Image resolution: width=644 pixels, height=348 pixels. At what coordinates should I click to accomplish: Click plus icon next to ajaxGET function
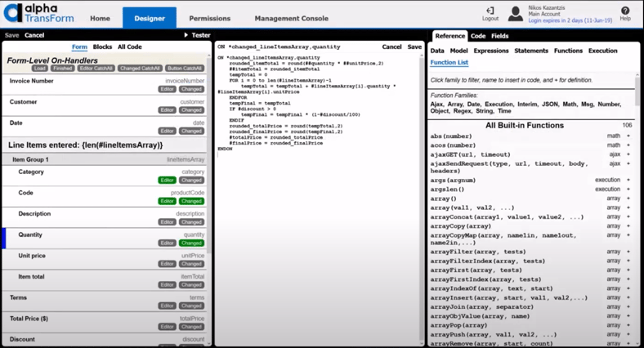[628, 154]
